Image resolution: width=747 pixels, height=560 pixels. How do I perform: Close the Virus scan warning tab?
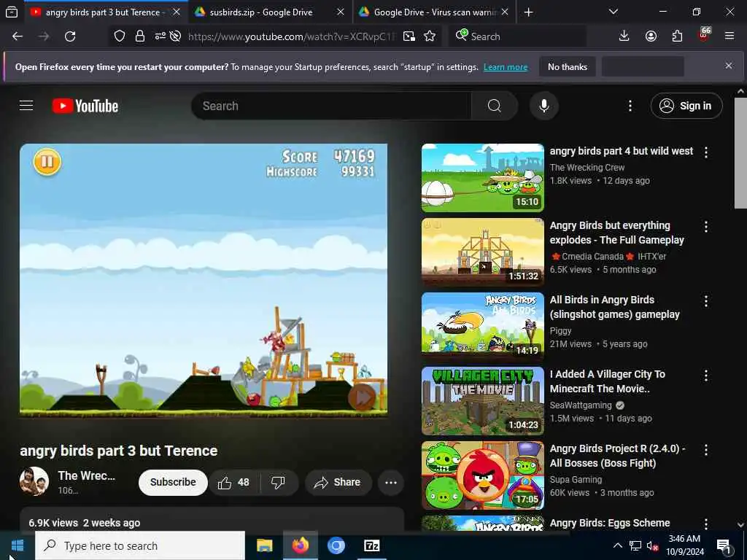[505, 12]
